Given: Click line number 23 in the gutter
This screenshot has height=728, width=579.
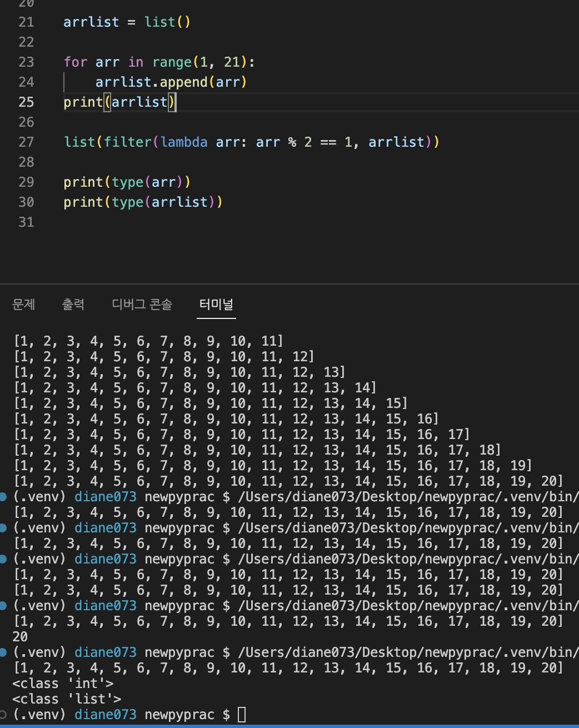Looking at the screenshot, I should pyautogui.click(x=26, y=62).
